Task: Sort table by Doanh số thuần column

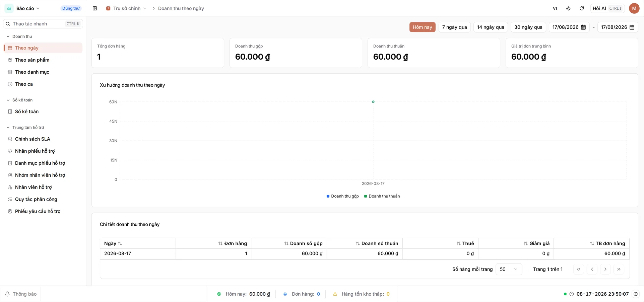Action: click(x=377, y=243)
